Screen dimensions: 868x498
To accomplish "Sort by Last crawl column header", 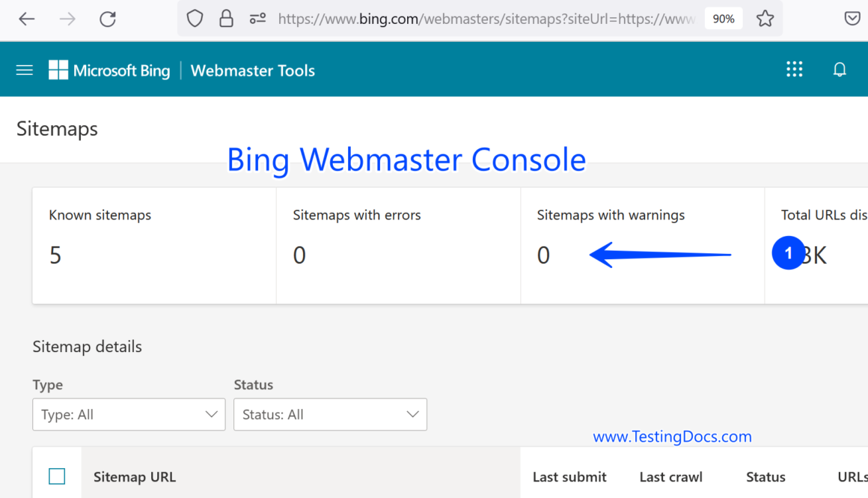I will 670,477.
